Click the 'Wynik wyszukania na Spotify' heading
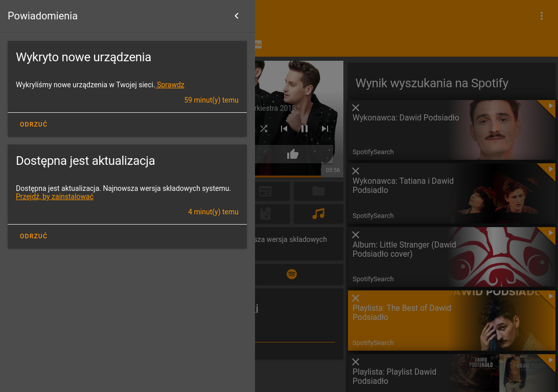 tap(432, 83)
